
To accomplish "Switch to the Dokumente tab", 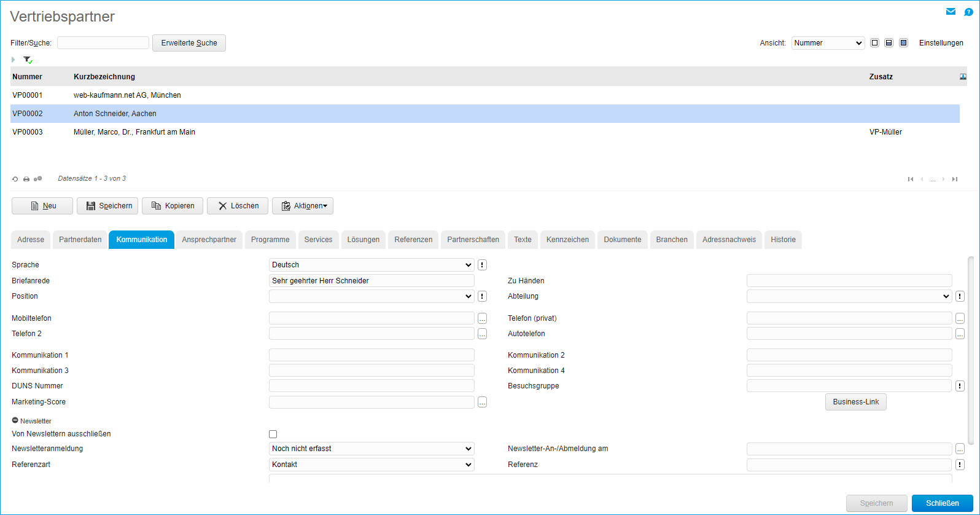I will (623, 240).
